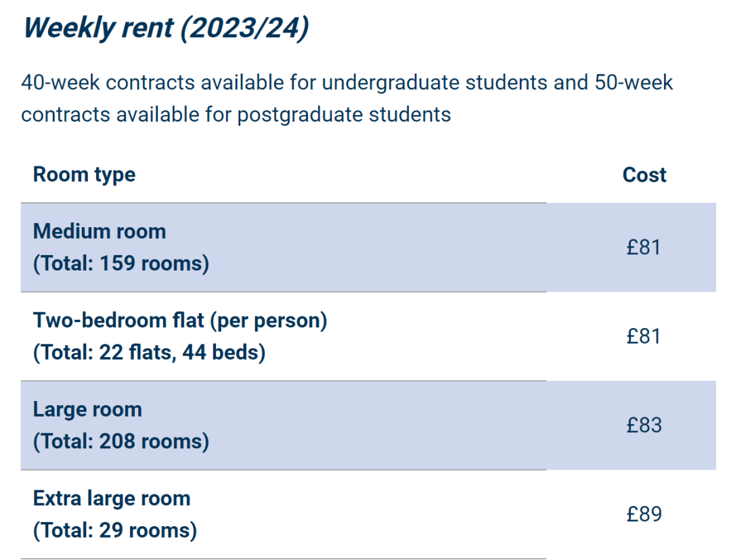Screen dimensions: 731x560
Task: Click the Two-bedroom flat (per person) label
Action: (x=180, y=321)
